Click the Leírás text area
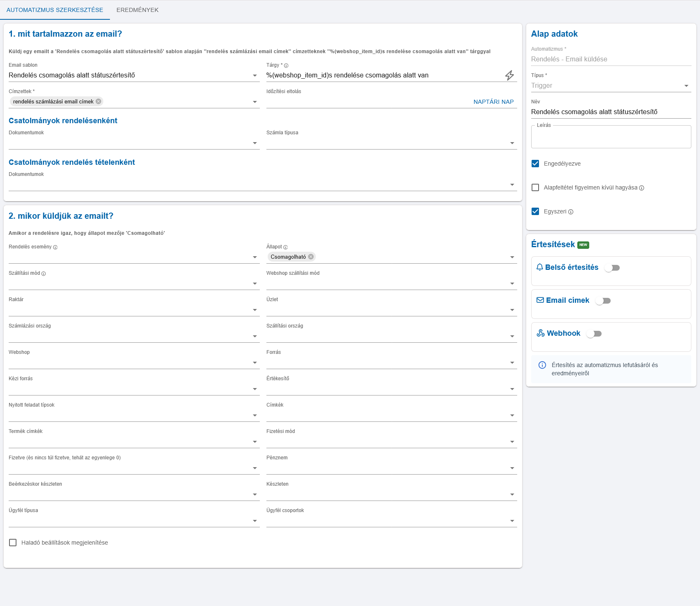 pyautogui.click(x=611, y=137)
